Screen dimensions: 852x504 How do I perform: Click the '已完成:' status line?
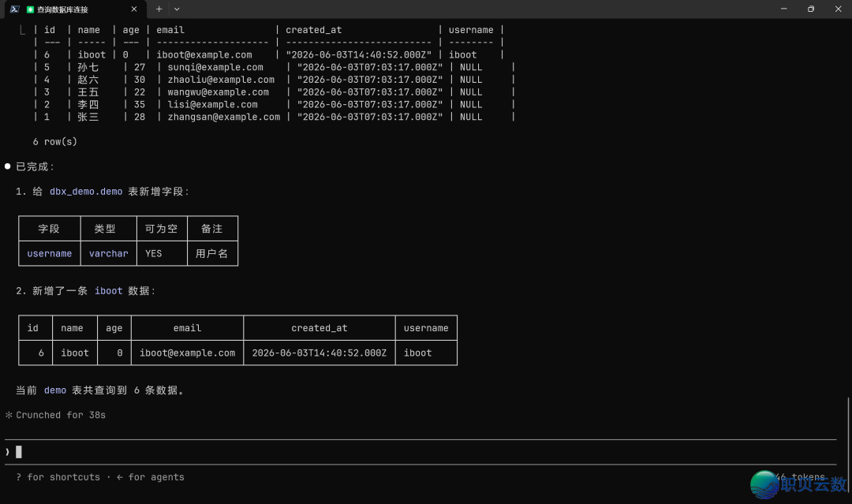[35, 166]
